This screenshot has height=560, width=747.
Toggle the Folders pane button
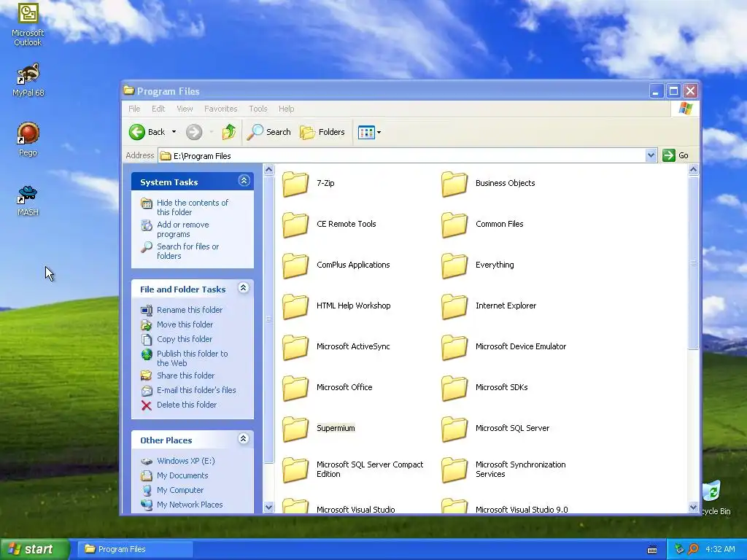pos(322,132)
